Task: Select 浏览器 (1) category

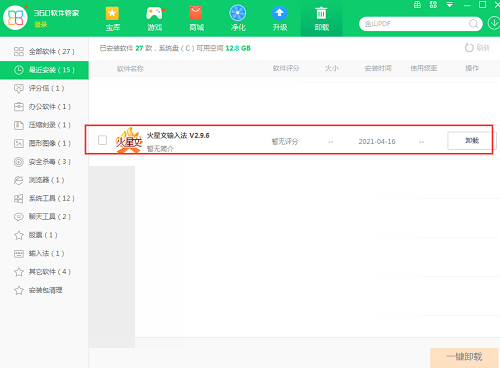Action: (x=44, y=180)
